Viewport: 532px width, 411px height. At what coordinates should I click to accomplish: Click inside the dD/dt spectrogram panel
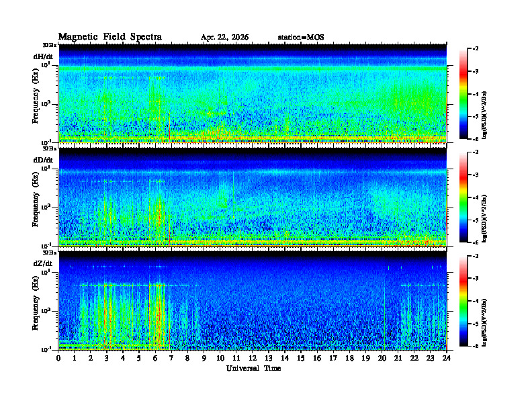253,197
